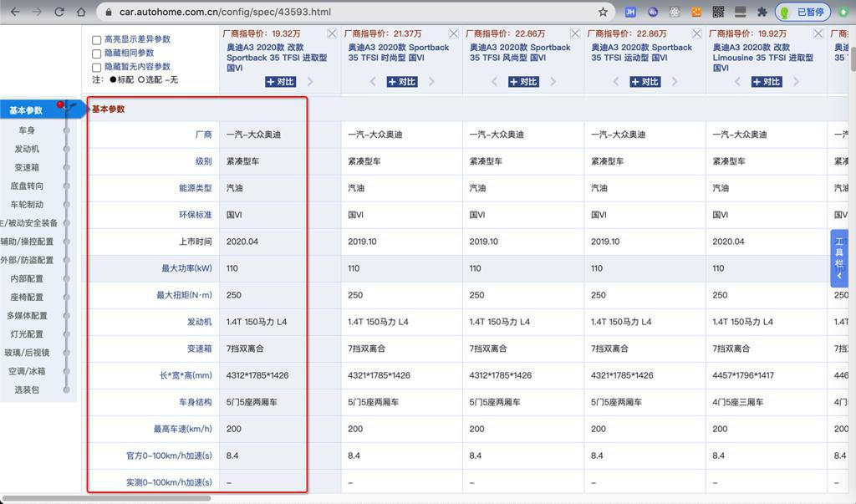Open the orange extension icon
856x504 pixels.
[696, 12]
